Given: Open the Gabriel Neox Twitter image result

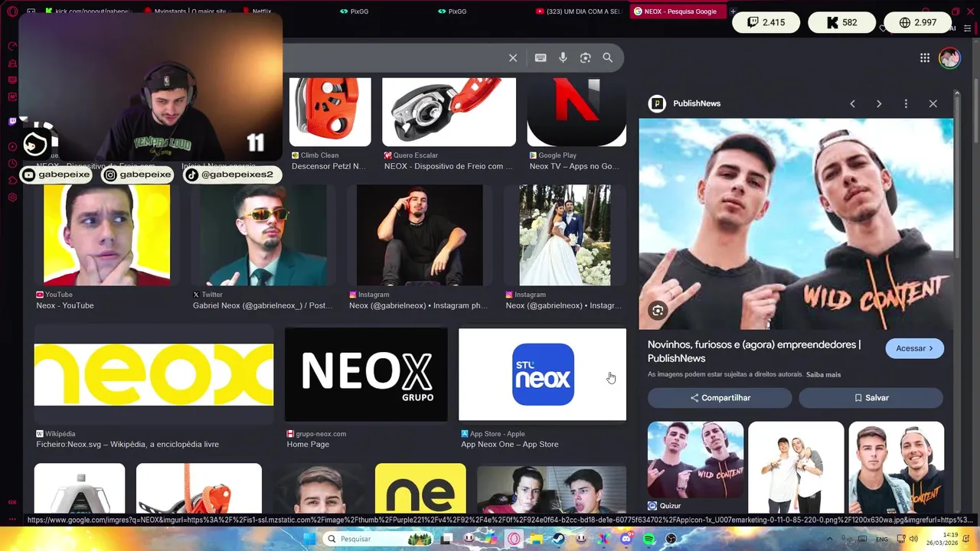Looking at the screenshot, I should (x=263, y=235).
